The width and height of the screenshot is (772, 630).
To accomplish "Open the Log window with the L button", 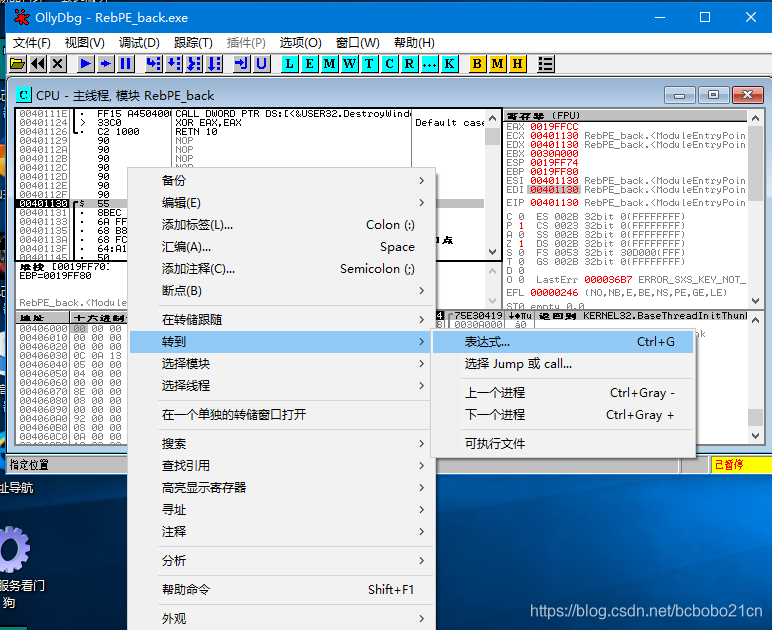I will pyautogui.click(x=290, y=64).
